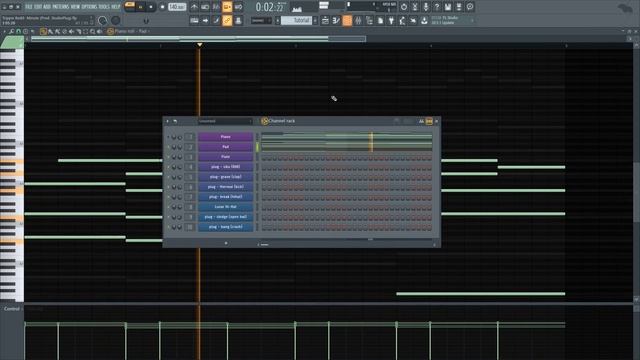
Task: Select the piano roll zoom magnifier tool
Action: tap(93, 31)
